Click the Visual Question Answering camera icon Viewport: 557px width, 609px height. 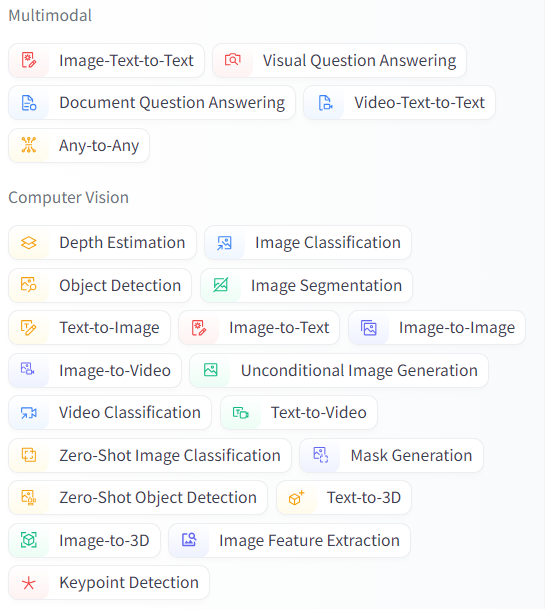[233, 60]
